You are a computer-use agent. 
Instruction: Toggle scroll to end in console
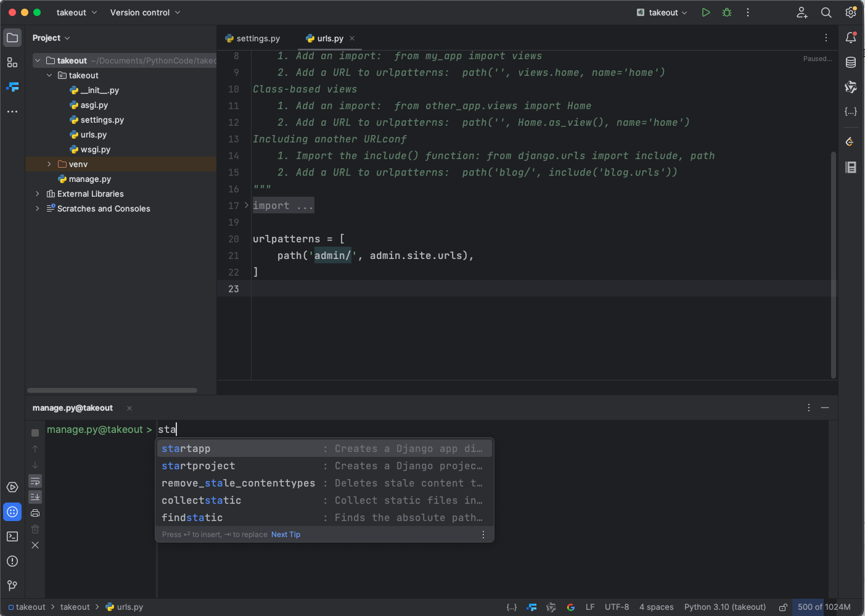[x=35, y=497]
